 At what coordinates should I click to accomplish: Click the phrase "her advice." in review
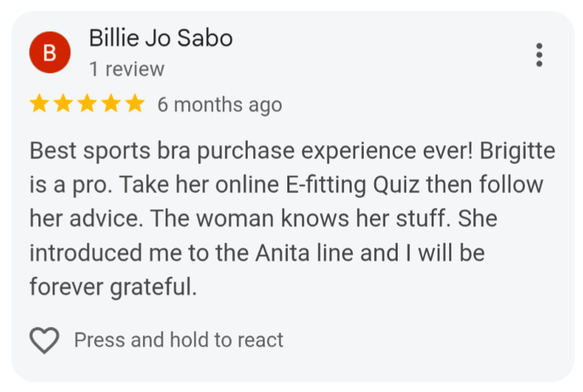click(86, 219)
